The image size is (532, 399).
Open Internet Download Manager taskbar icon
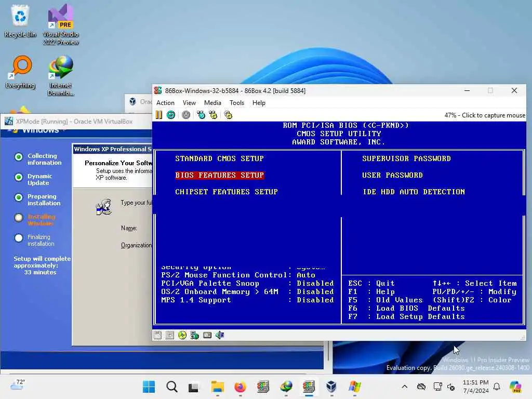coord(286,387)
